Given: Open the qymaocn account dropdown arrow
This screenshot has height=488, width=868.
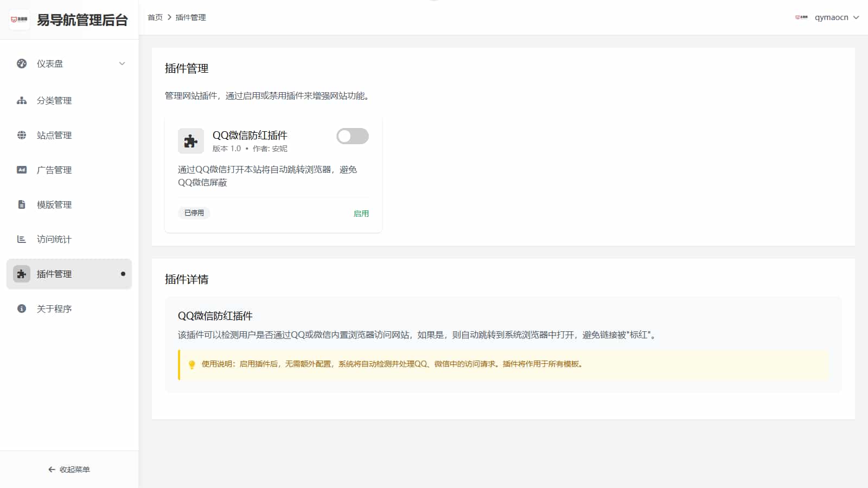Looking at the screenshot, I should (x=856, y=17).
